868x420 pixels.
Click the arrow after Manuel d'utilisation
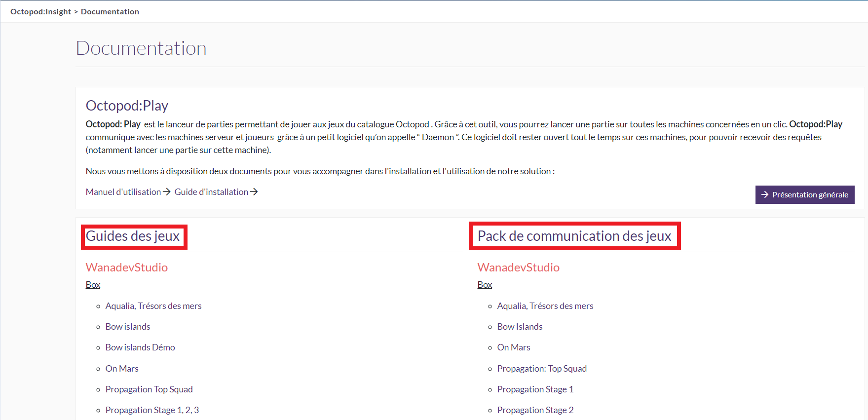[x=167, y=192]
